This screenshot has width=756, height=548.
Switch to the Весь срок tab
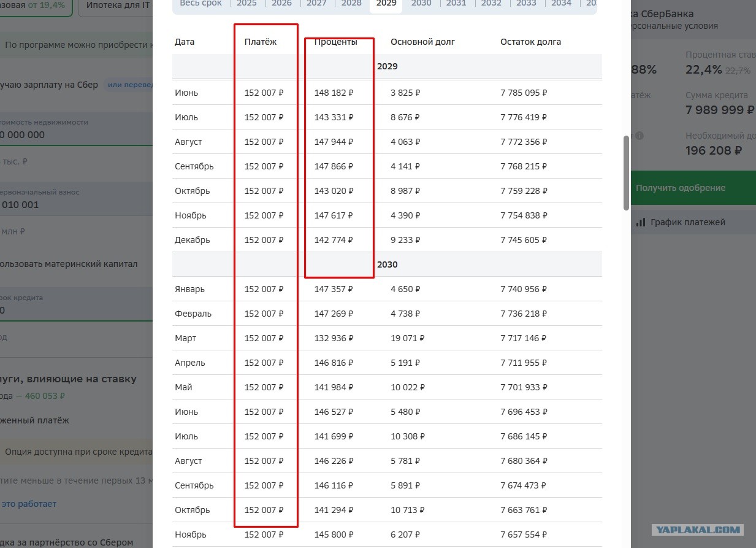[x=201, y=3]
